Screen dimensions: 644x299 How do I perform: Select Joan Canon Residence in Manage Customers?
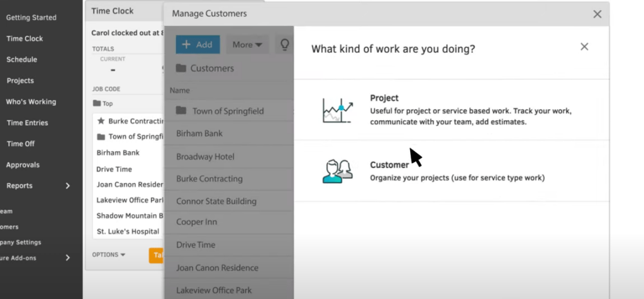(x=229, y=268)
